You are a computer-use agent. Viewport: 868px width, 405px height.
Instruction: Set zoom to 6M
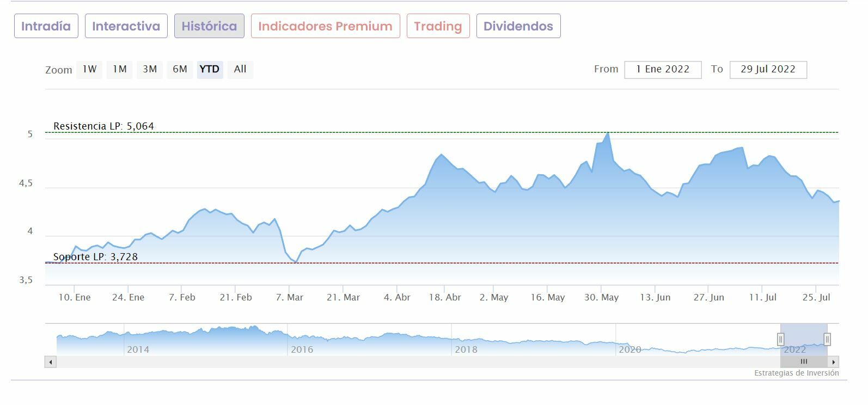point(180,69)
